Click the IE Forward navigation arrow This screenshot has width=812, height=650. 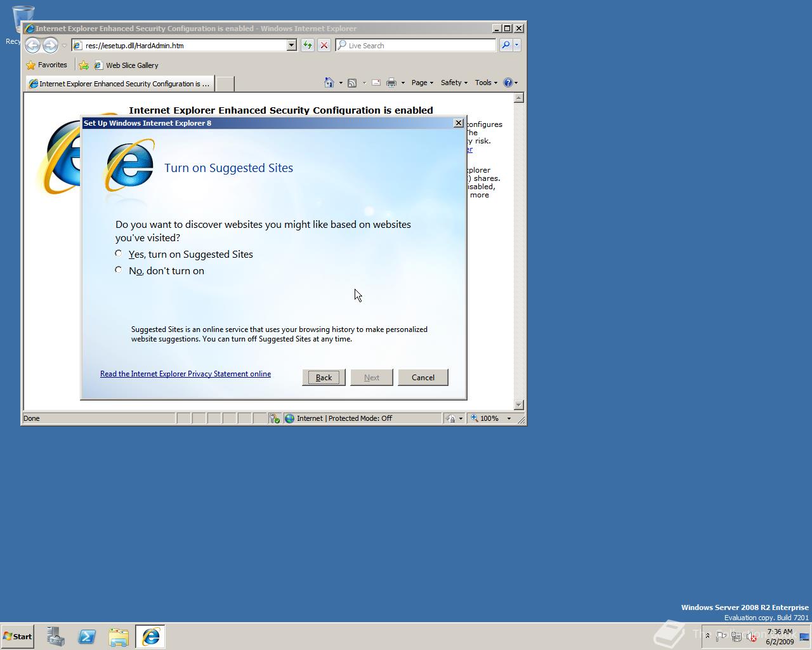[x=50, y=45]
